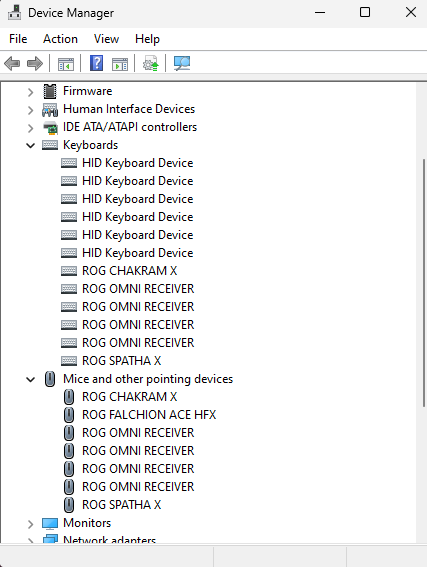Collapse Mice and other pointing devices
This screenshot has width=427, height=567.
coord(31,380)
